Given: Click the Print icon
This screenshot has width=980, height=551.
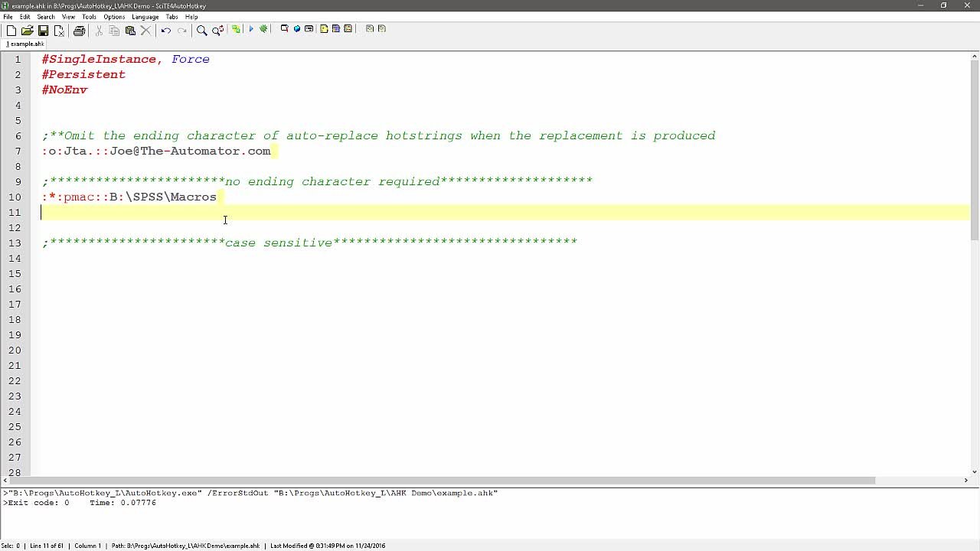Looking at the screenshot, I should click(x=79, y=31).
